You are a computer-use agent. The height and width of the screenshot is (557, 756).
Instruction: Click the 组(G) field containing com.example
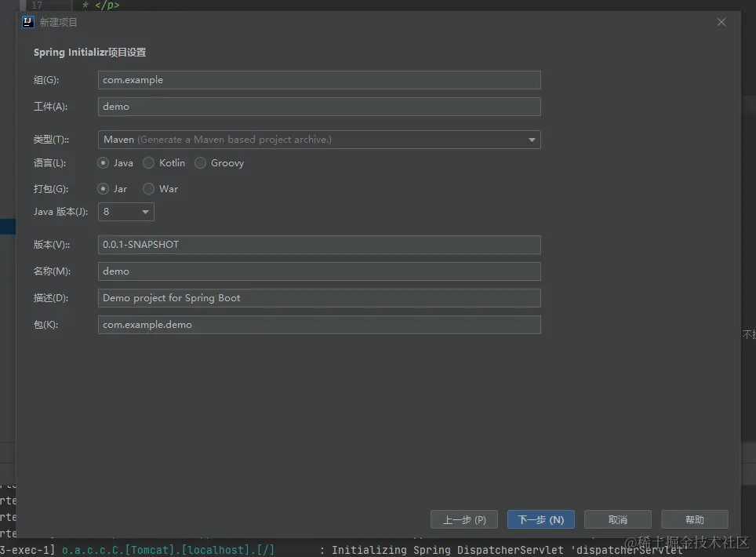coord(319,80)
